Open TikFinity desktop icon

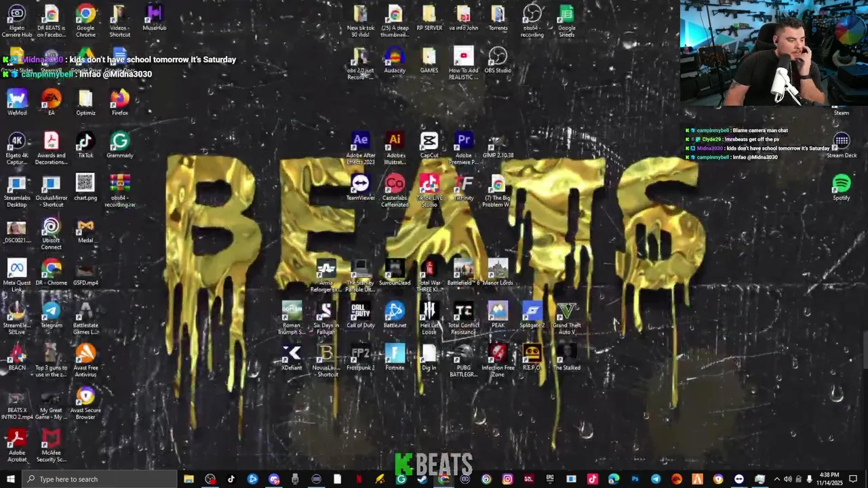click(464, 188)
